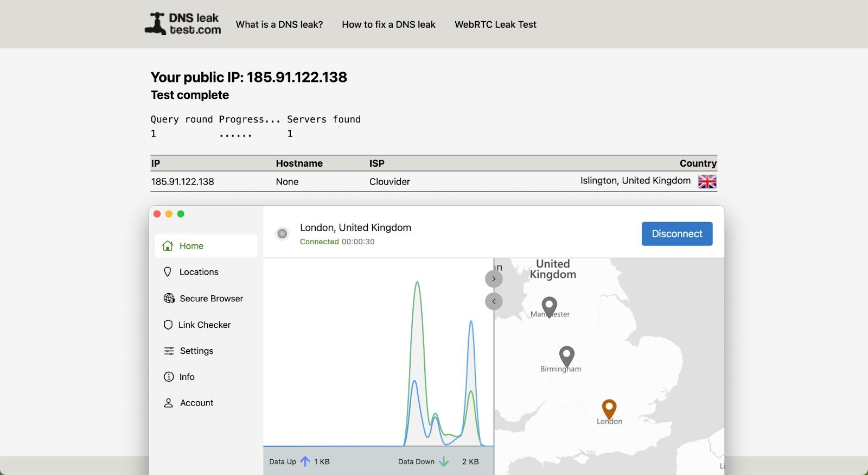Collapse the map with the left chevron
This screenshot has height=475, width=868.
coord(494,301)
